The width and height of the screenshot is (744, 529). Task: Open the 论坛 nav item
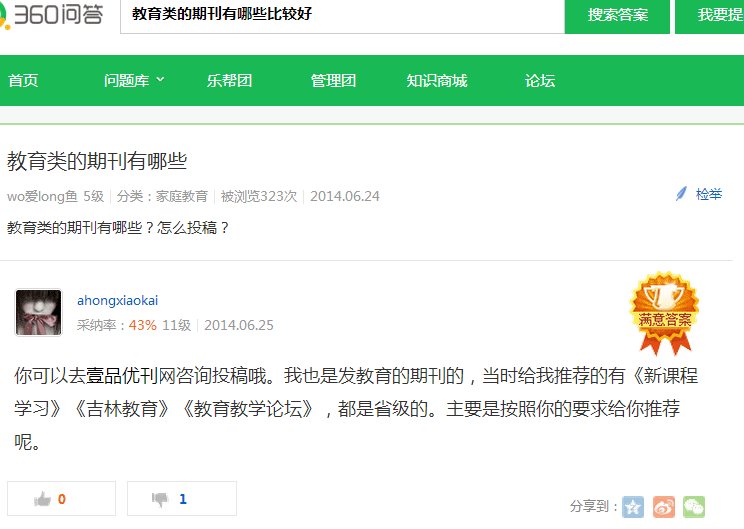(540, 81)
